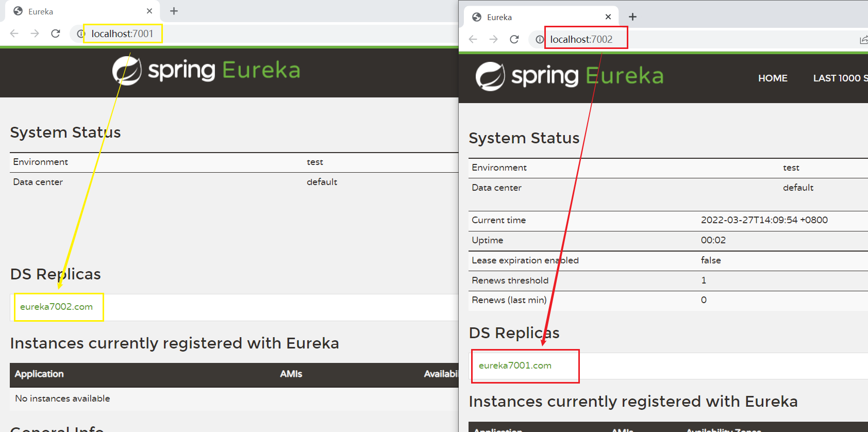The image size is (868, 432).
Task: Click forward arrow in localhost:7001 window
Action: [x=35, y=34]
